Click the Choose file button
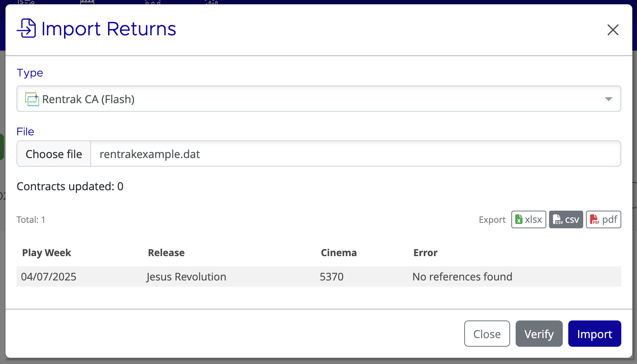 click(53, 154)
